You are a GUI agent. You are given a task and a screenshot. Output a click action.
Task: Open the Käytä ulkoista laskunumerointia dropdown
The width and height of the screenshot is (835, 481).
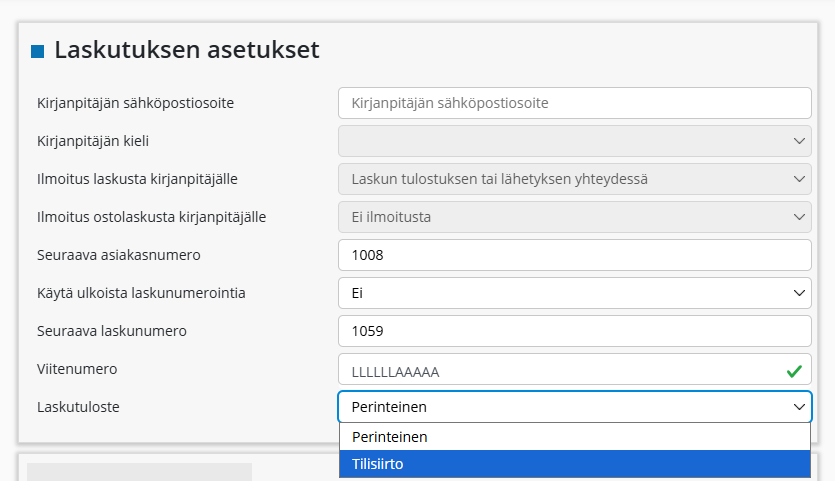[574, 293]
